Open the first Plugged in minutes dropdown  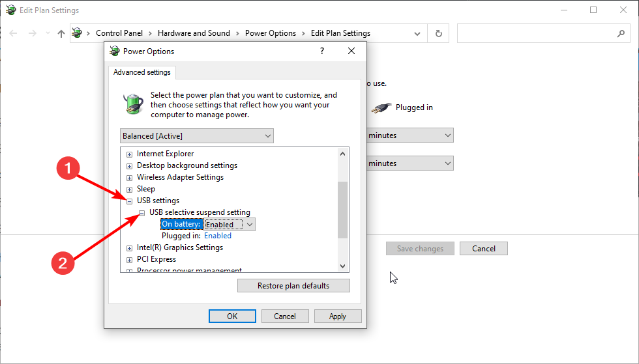click(x=410, y=135)
